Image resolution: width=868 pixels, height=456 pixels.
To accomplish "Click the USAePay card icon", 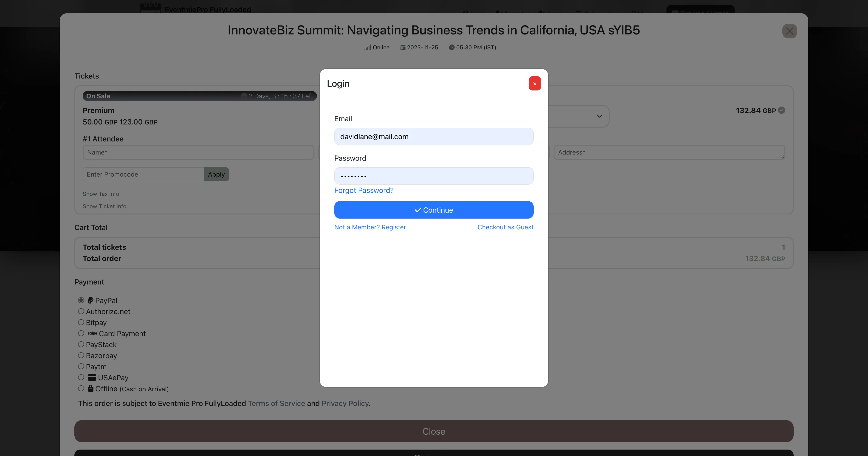I will (92, 377).
